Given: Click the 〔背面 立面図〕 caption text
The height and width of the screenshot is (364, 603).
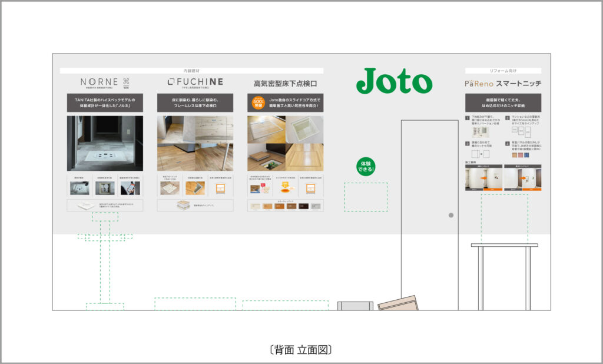Looking at the screenshot, I should pyautogui.click(x=300, y=350).
